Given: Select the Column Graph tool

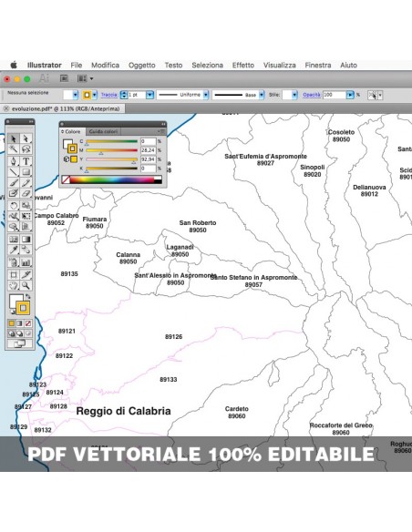Looking at the screenshot, I should (26, 262).
